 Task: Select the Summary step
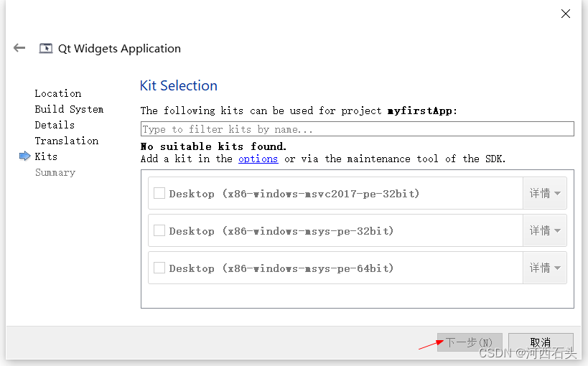(x=55, y=172)
